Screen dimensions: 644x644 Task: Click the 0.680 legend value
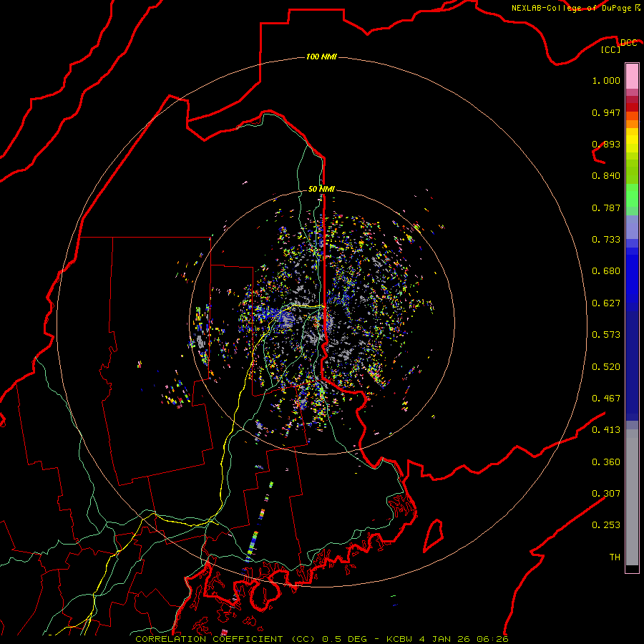606,271
